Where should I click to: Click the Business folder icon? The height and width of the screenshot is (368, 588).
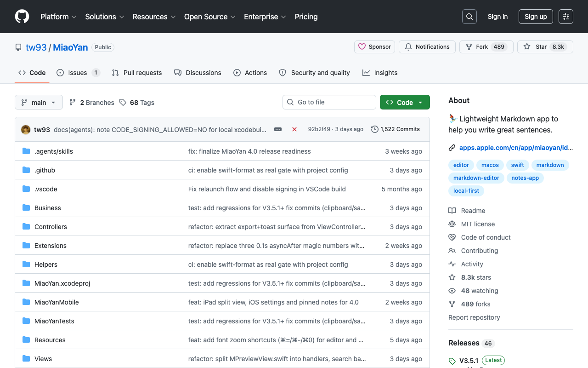26,208
